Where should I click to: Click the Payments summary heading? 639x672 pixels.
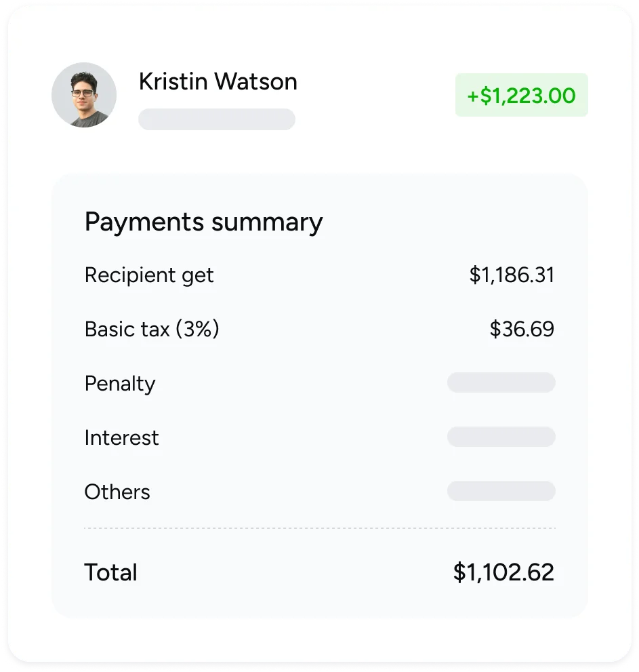tap(203, 222)
